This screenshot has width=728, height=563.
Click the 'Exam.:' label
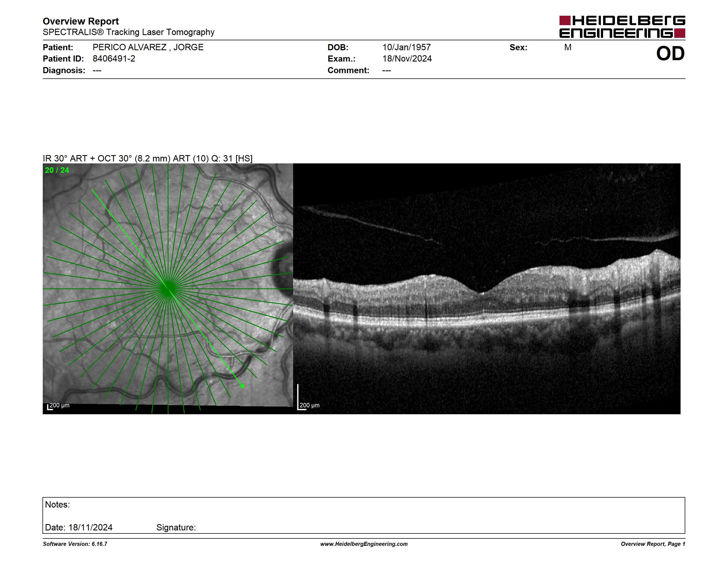(342, 59)
